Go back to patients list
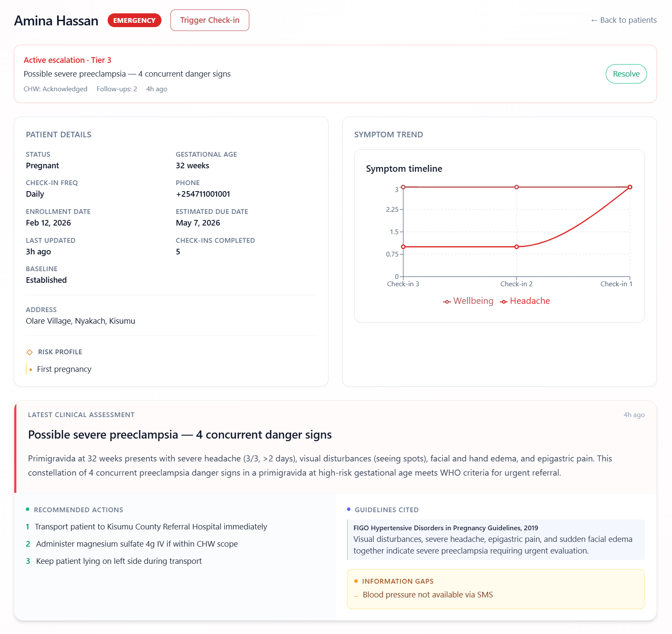 [623, 20]
